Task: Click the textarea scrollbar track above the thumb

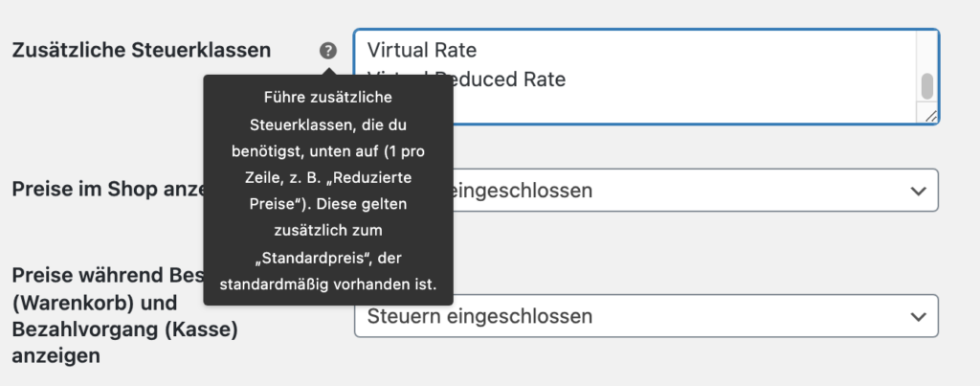Action: pyautogui.click(x=926, y=52)
